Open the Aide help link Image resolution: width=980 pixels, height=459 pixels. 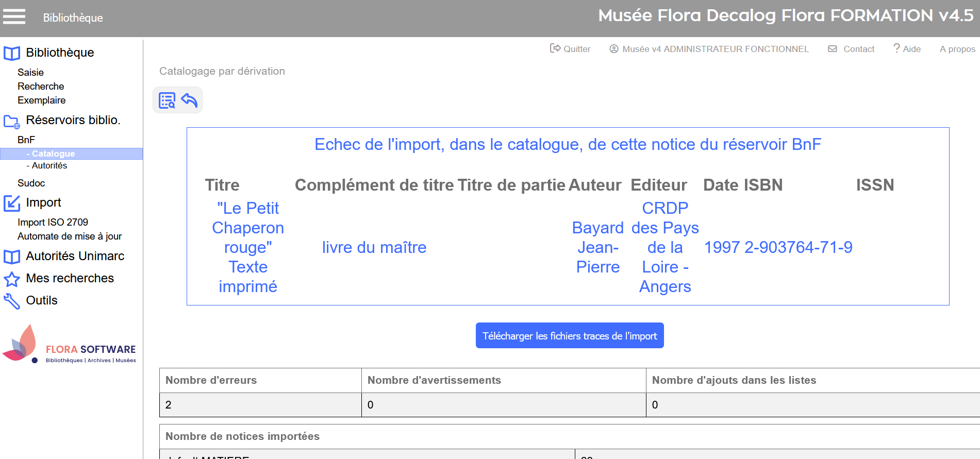click(907, 49)
